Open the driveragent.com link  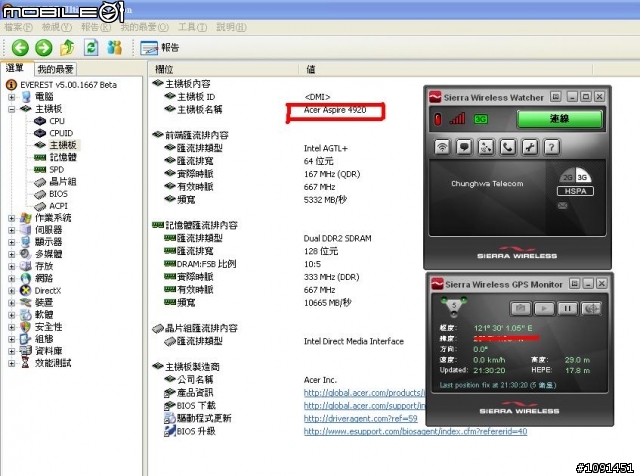(x=360, y=418)
